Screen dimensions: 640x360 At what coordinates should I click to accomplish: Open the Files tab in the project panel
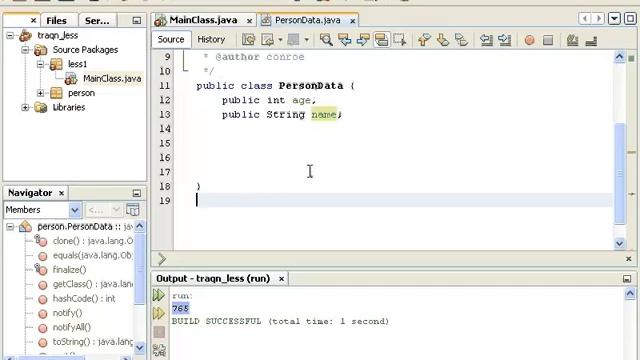coord(56,20)
